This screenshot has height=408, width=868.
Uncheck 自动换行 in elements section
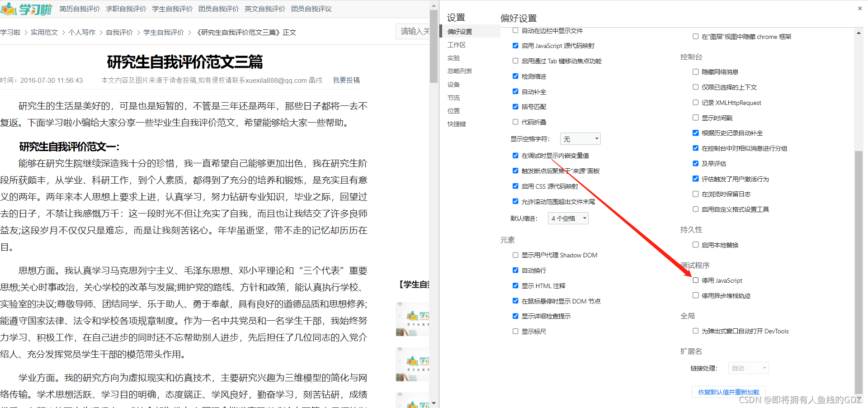pos(515,270)
